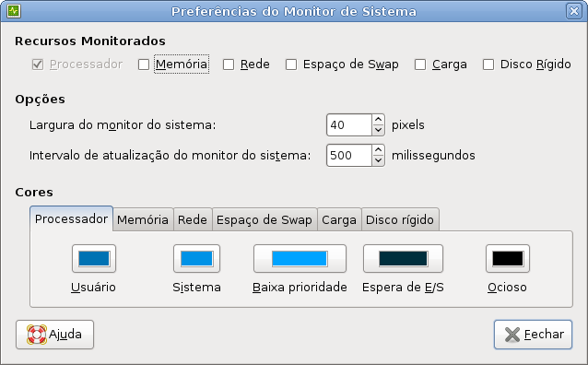The image size is (588, 365).
Task: Check the Carga monitoring option
Action: pos(420,65)
